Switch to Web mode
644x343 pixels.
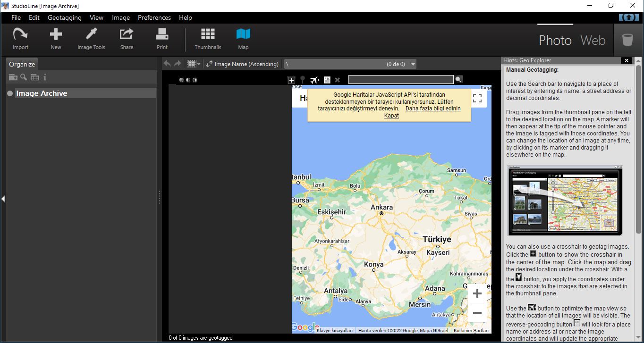pos(593,40)
